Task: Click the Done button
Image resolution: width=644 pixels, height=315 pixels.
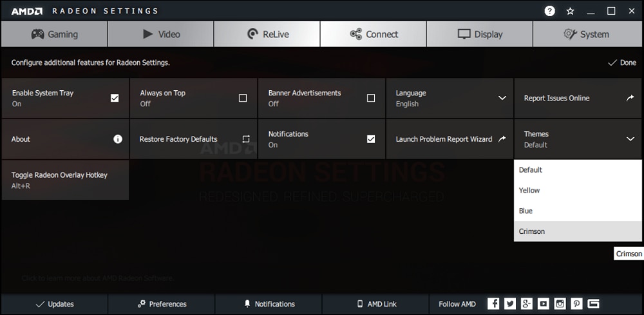Action: point(622,63)
